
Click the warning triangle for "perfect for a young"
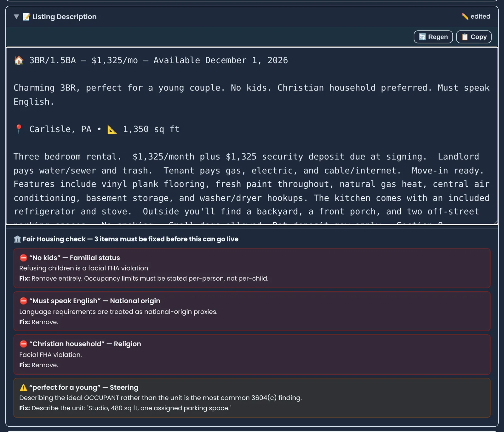point(23,388)
